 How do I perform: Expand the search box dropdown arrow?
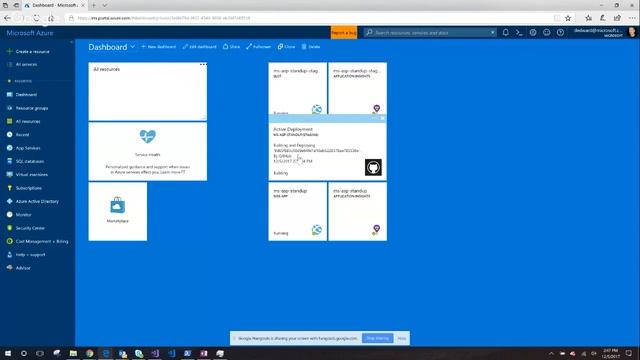coord(493,33)
